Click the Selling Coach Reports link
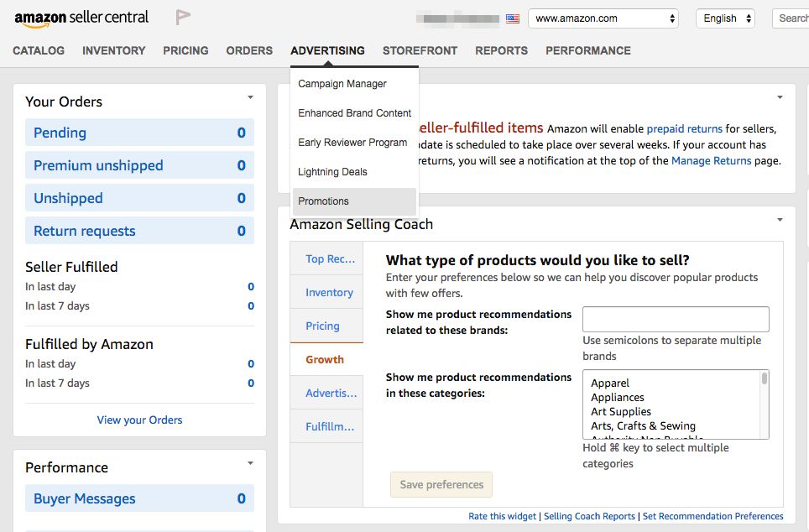The width and height of the screenshot is (809, 532). coord(588,516)
